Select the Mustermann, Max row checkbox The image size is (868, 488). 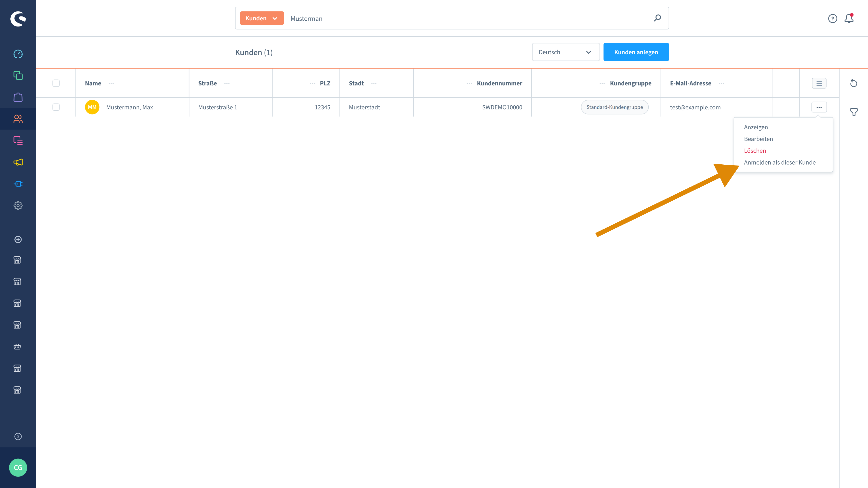click(56, 107)
